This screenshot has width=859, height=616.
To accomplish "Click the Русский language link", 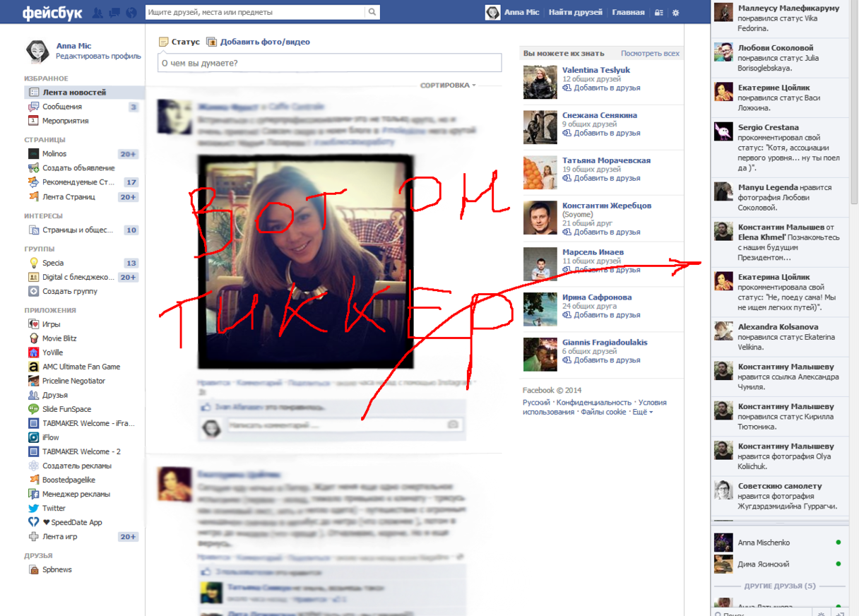I will 536,403.
